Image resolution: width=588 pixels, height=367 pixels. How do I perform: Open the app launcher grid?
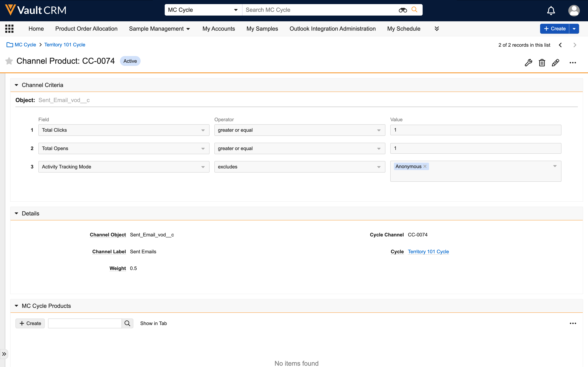click(x=9, y=29)
